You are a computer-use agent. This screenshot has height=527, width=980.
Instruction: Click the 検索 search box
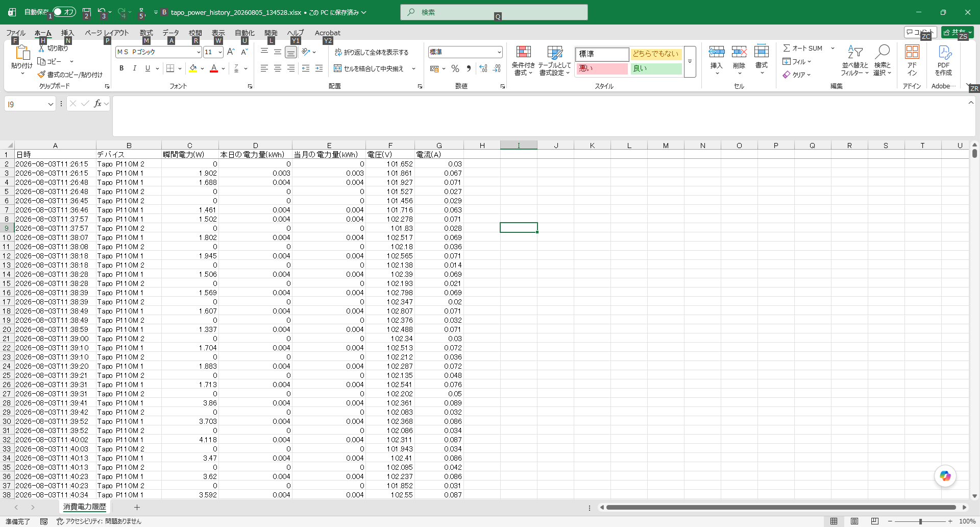pyautogui.click(x=494, y=12)
